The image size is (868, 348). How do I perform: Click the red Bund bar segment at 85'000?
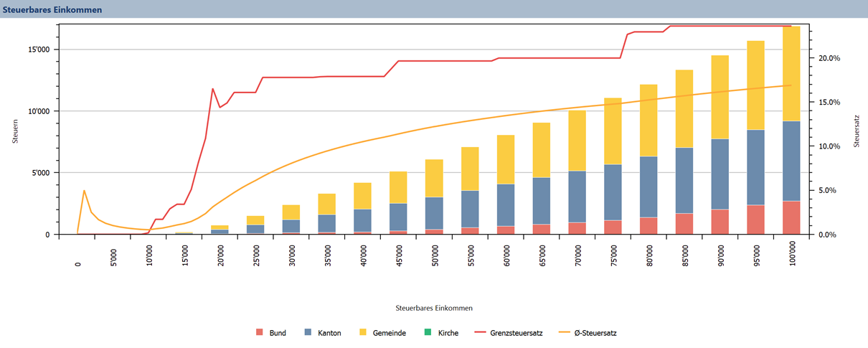(684, 223)
